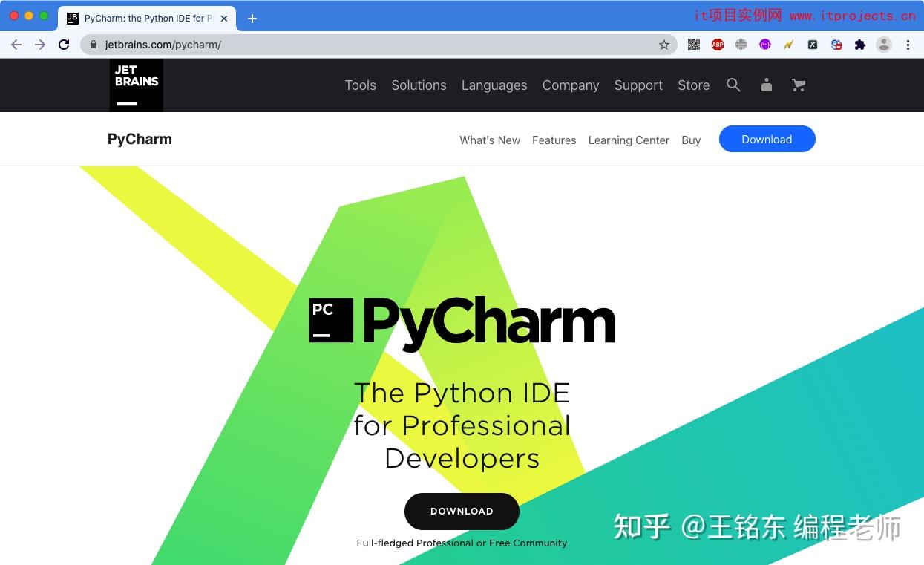The image size is (924, 565).
Task: Click the macOS yellow minimize button
Action: pyautogui.click(x=29, y=16)
